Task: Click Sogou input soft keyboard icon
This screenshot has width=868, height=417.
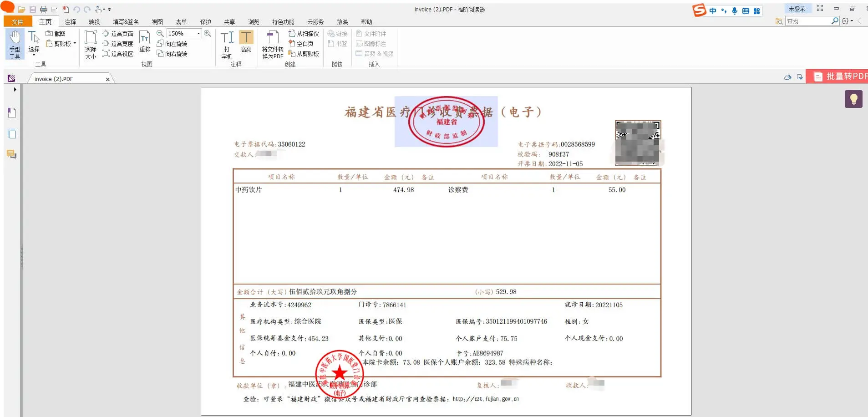Action: tap(746, 11)
